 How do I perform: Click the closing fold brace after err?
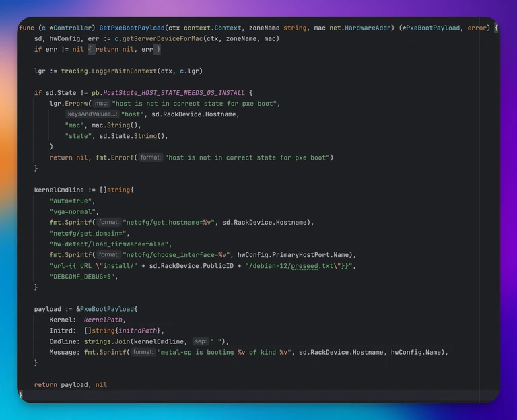pos(158,49)
